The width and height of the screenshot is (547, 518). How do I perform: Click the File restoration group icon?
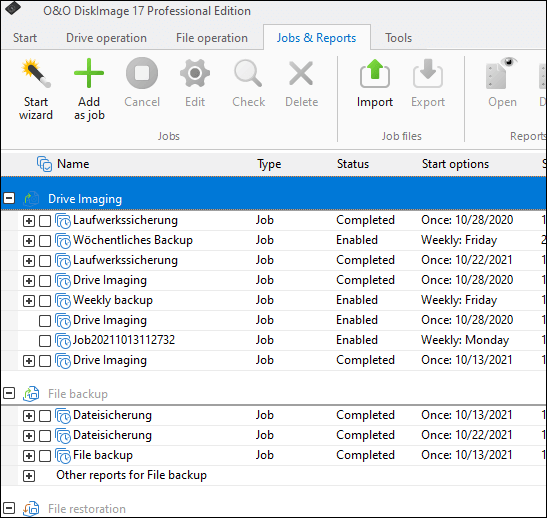coord(31,509)
